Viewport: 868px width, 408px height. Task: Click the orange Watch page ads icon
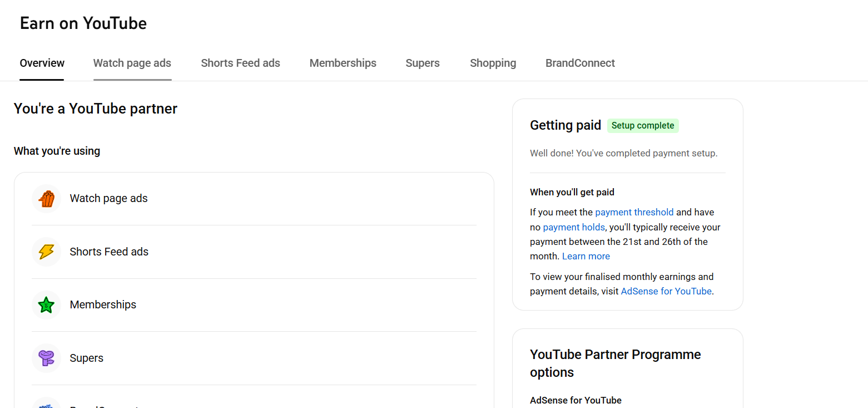tap(46, 199)
